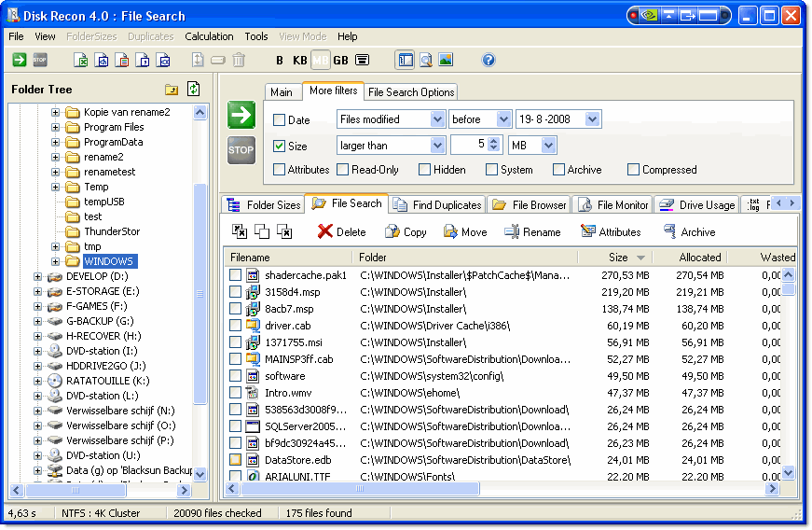Expand the G-BACKUP (G:) drive node
The width and height of the screenshot is (812, 530).
click(38, 321)
